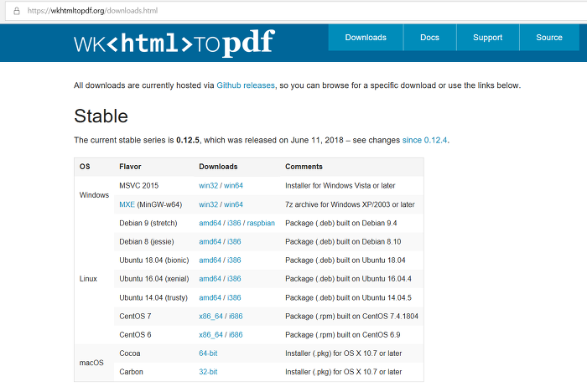587x392 pixels.
Task: Click 'Ubuntu 18.04 (bionic)' flavor cell
Action: [x=154, y=260]
